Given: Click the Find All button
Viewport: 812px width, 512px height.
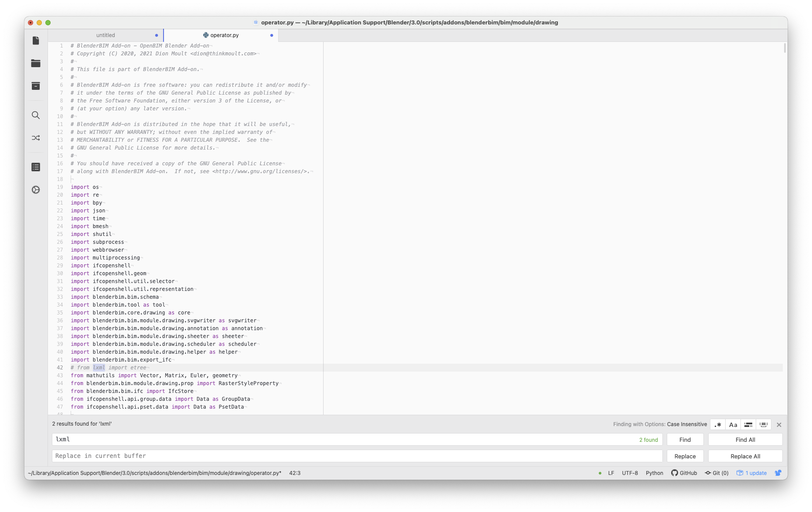Looking at the screenshot, I should [x=745, y=439].
